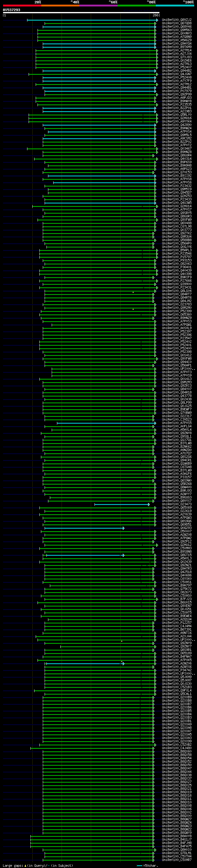Open the UniRef100_Q8H0I0 entry
This screenshot has width=197, height=868.
pyautogui.click(x=176, y=850)
